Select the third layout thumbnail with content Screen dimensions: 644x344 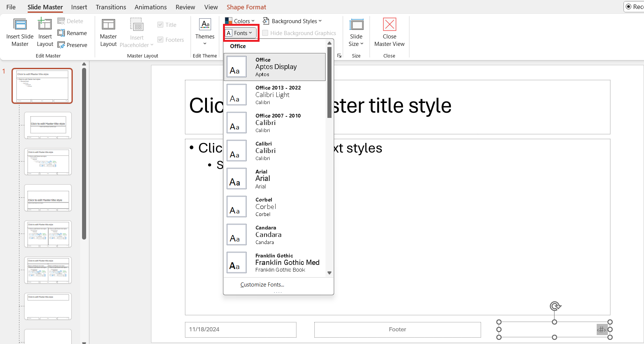pyautogui.click(x=48, y=162)
